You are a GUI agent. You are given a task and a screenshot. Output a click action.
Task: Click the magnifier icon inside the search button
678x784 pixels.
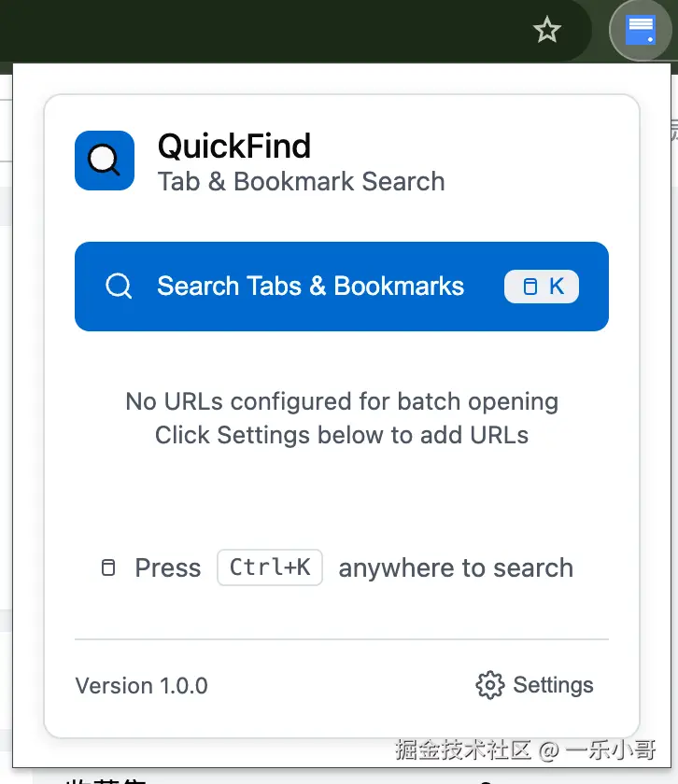coord(119,287)
